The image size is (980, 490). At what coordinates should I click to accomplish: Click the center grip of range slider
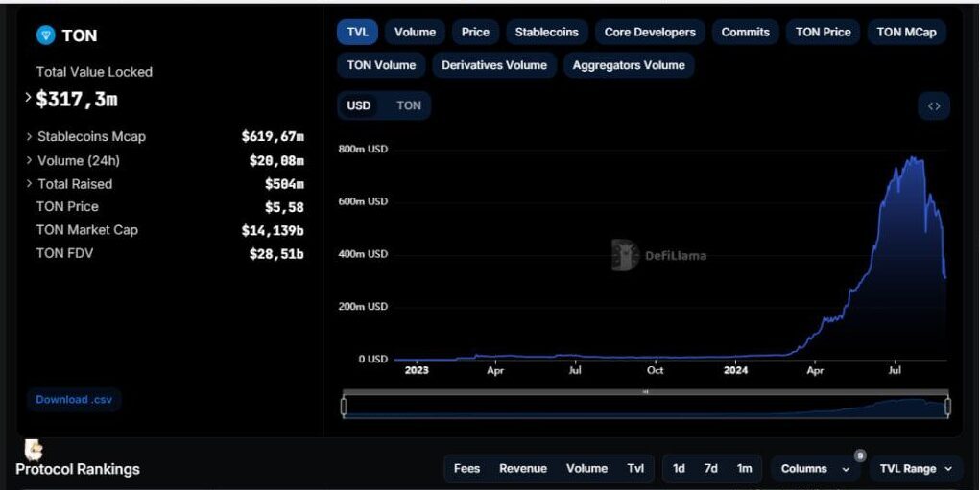(x=646, y=392)
